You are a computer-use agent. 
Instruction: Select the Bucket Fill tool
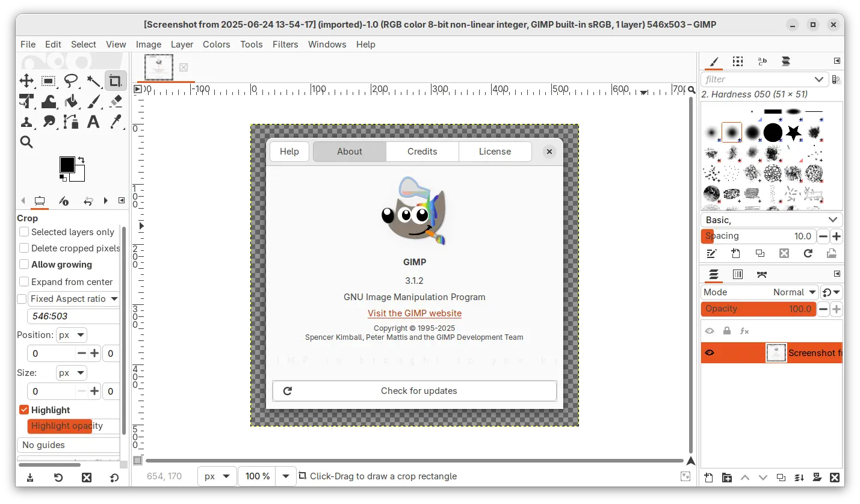coord(71,101)
